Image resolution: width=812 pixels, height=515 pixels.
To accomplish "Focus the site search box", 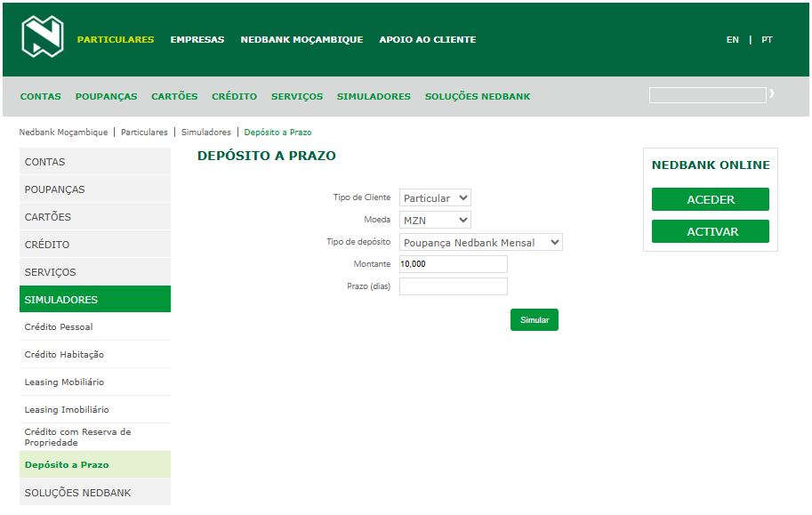I will pyautogui.click(x=707, y=95).
